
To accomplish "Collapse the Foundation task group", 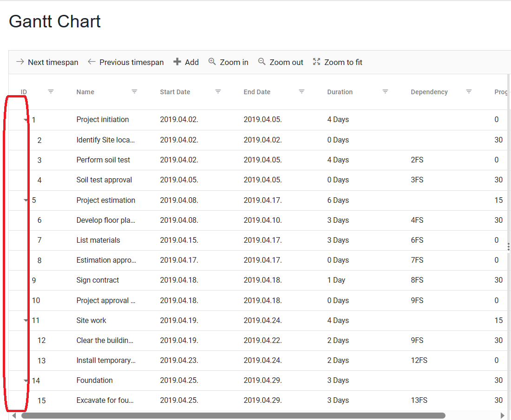I will click(26, 381).
